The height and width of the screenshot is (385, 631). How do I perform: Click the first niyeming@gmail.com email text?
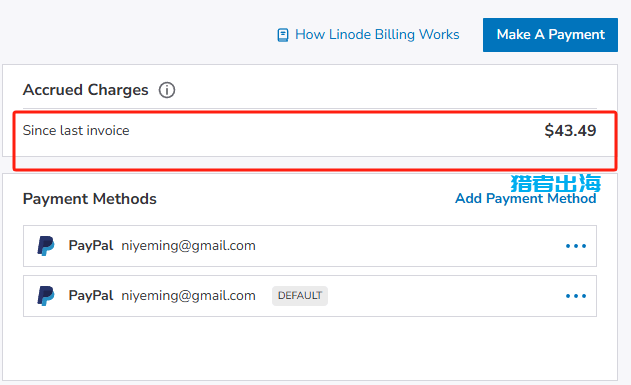tap(188, 246)
